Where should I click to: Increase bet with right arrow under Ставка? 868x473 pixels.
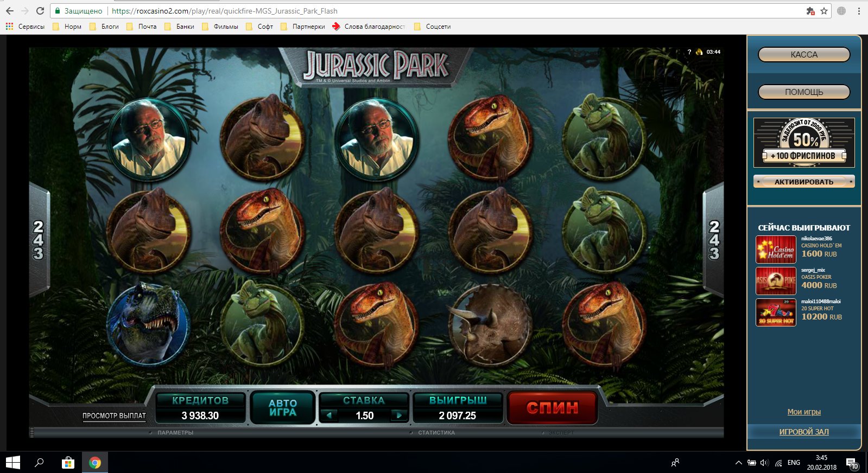(x=400, y=416)
